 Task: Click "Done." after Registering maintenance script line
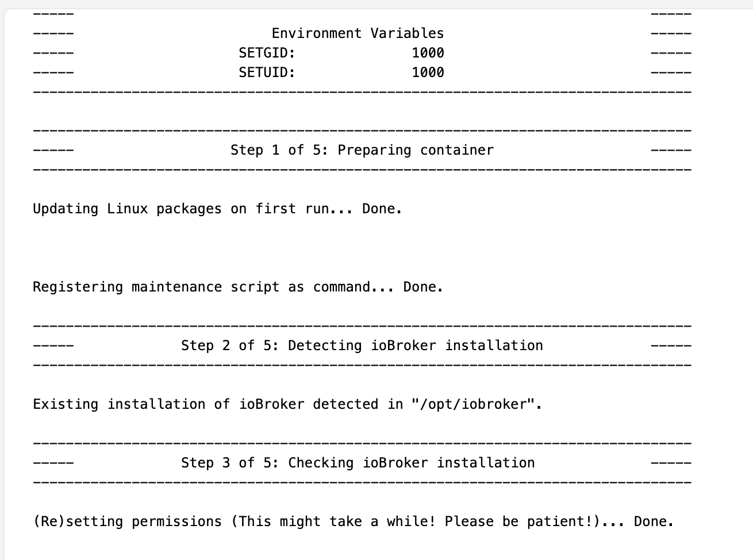coord(423,287)
